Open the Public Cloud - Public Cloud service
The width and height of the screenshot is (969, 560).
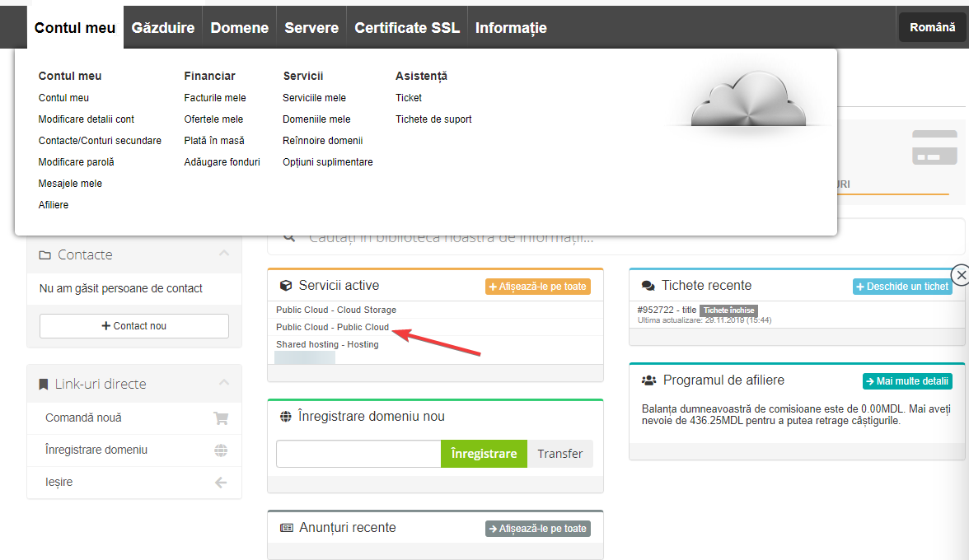point(332,327)
